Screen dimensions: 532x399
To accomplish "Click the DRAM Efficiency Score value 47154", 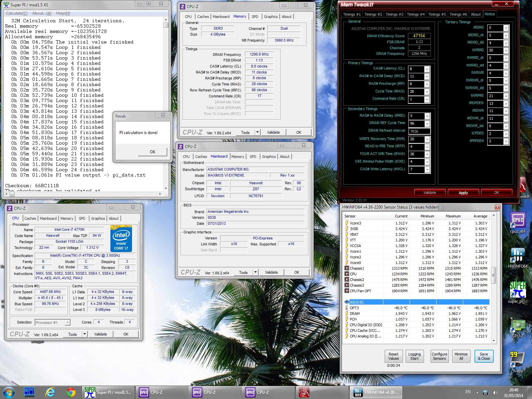I will tap(419, 36).
